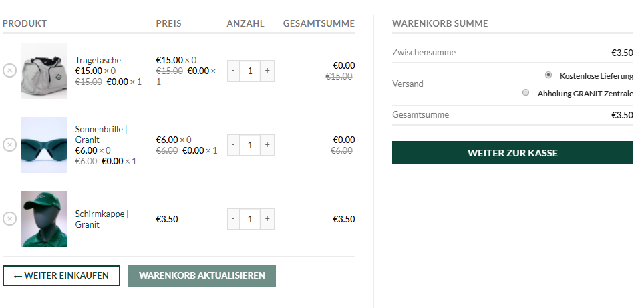The width and height of the screenshot is (644, 308).
Task: Proceed via Weiter zur Kasse button
Action: click(x=512, y=153)
